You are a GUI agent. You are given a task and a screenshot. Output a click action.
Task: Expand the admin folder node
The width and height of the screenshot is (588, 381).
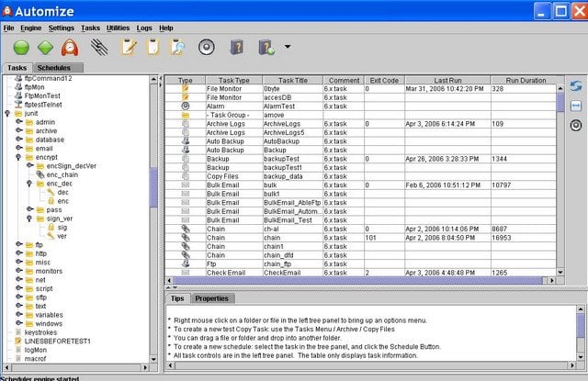pyautogui.click(x=18, y=122)
